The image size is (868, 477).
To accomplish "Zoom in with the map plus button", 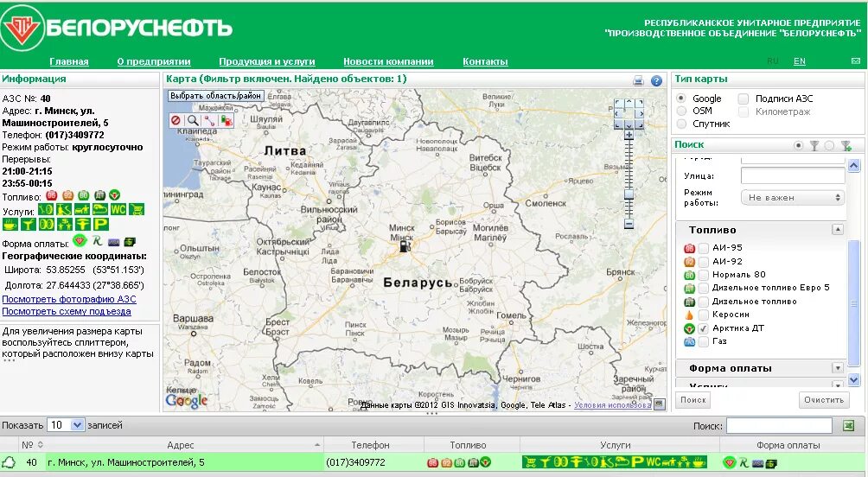I will click(x=629, y=135).
